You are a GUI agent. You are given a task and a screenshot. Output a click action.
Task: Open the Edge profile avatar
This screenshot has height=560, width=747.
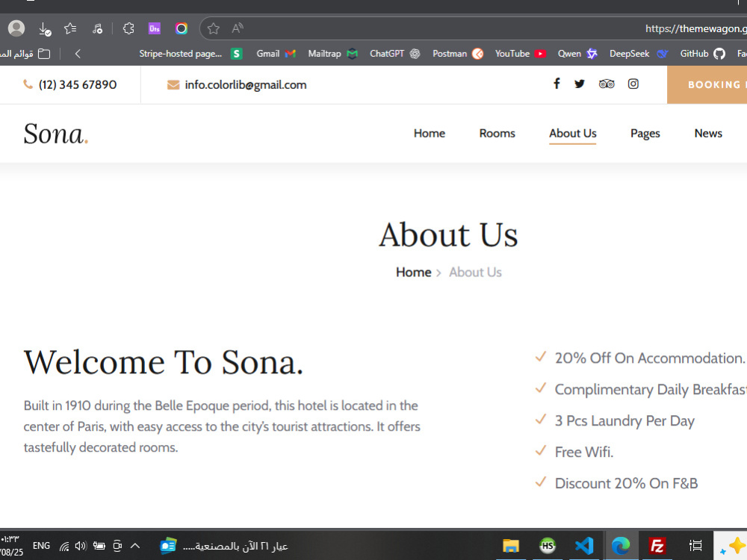coord(16,28)
